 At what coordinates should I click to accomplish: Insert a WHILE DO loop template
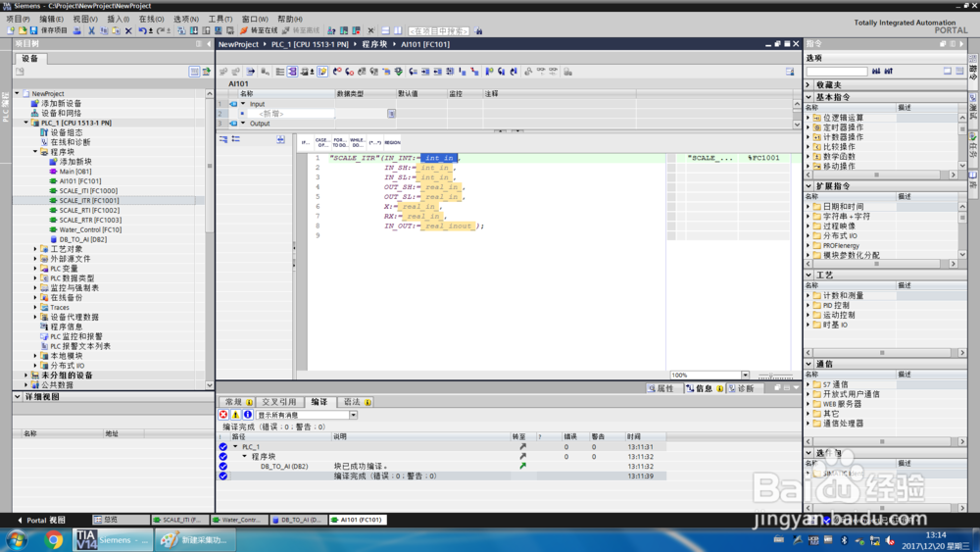click(358, 142)
